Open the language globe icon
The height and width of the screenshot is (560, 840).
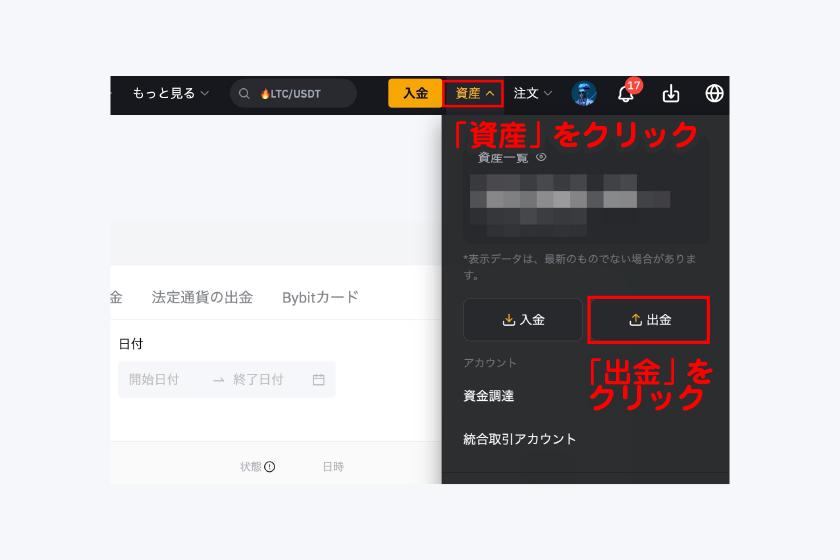click(x=714, y=93)
